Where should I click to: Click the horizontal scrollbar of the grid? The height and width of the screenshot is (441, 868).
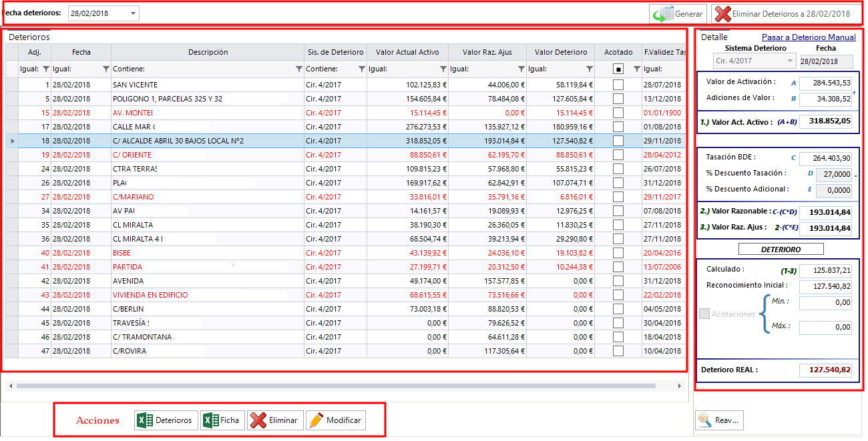tap(336, 386)
